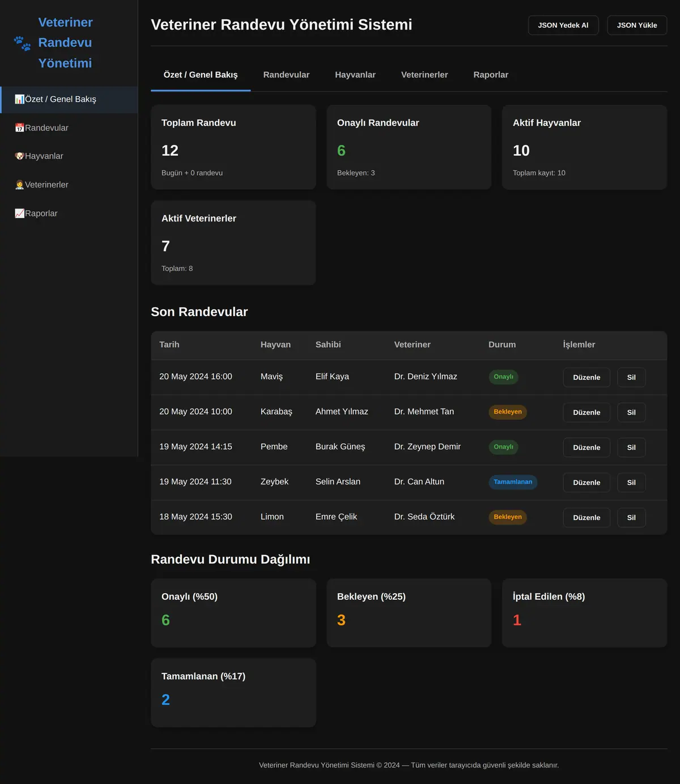Click the graph icon beside Raporlar in sidebar
Screen dimensions: 680x784
(x=19, y=214)
